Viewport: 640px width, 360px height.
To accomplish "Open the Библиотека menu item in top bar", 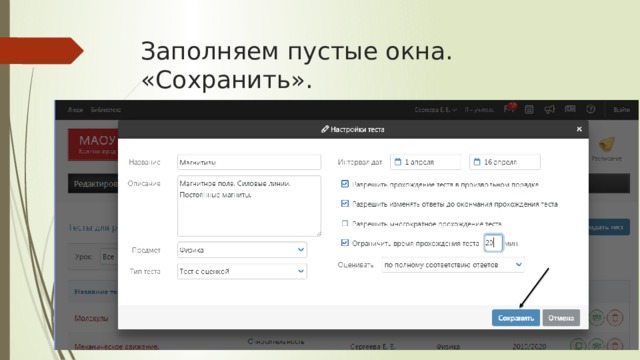I will [x=106, y=110].
